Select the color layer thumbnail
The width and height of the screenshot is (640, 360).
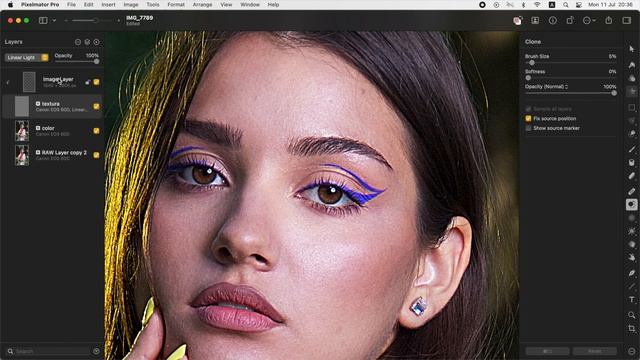(x=22, y=131)
